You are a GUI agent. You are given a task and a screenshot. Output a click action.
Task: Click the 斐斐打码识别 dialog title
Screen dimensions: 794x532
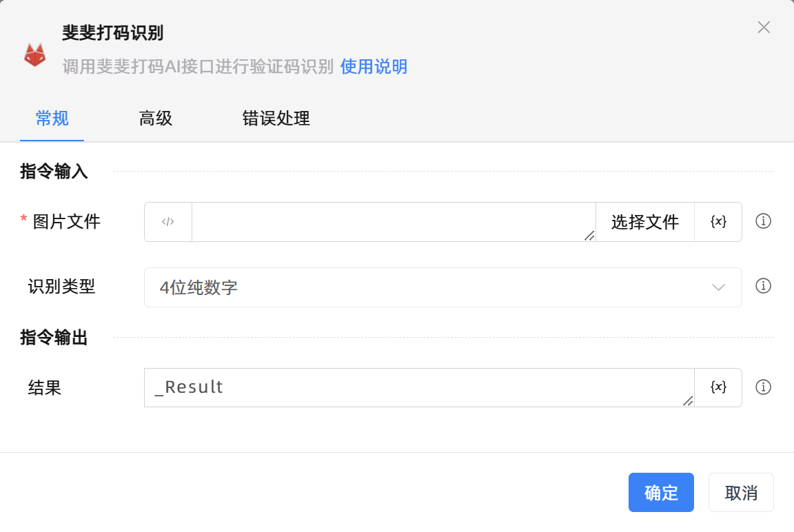point(112,32)
